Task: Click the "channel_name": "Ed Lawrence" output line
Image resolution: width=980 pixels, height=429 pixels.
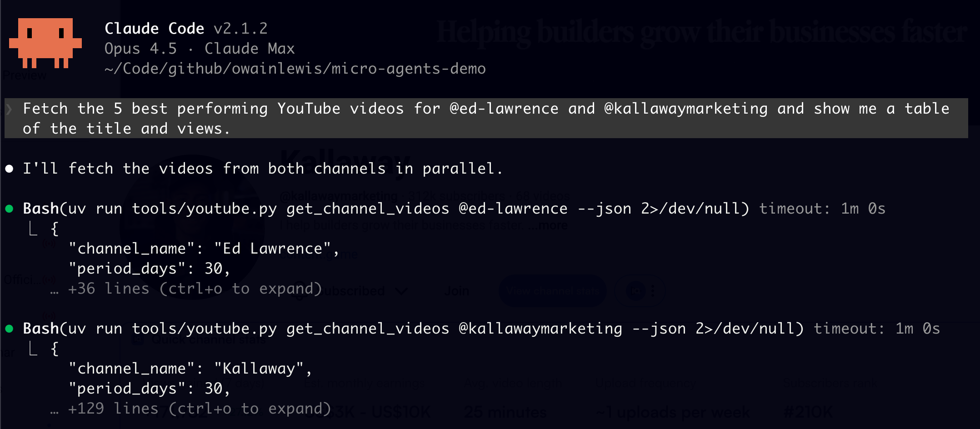Action: 204,249
